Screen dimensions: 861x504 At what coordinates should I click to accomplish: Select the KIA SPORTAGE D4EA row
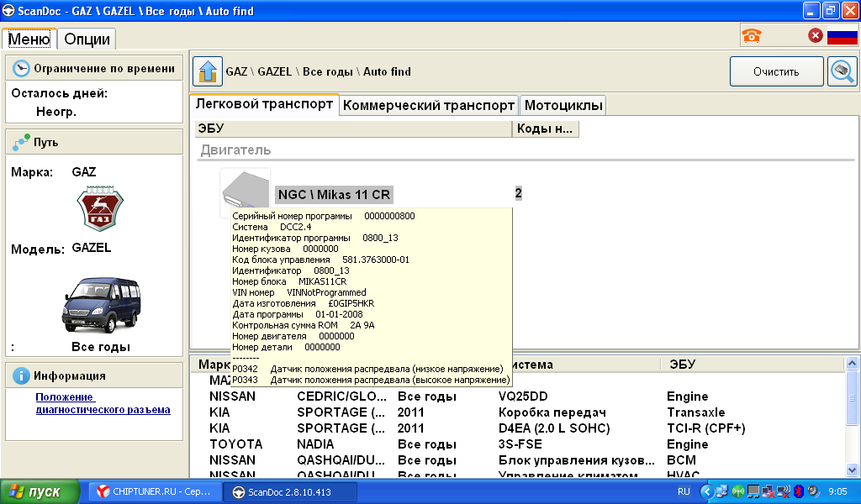coord(518,428)
